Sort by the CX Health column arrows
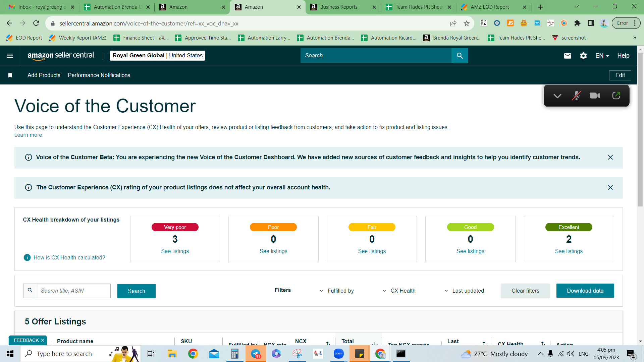Screen dimensions: 644x362 click(543, 343)
